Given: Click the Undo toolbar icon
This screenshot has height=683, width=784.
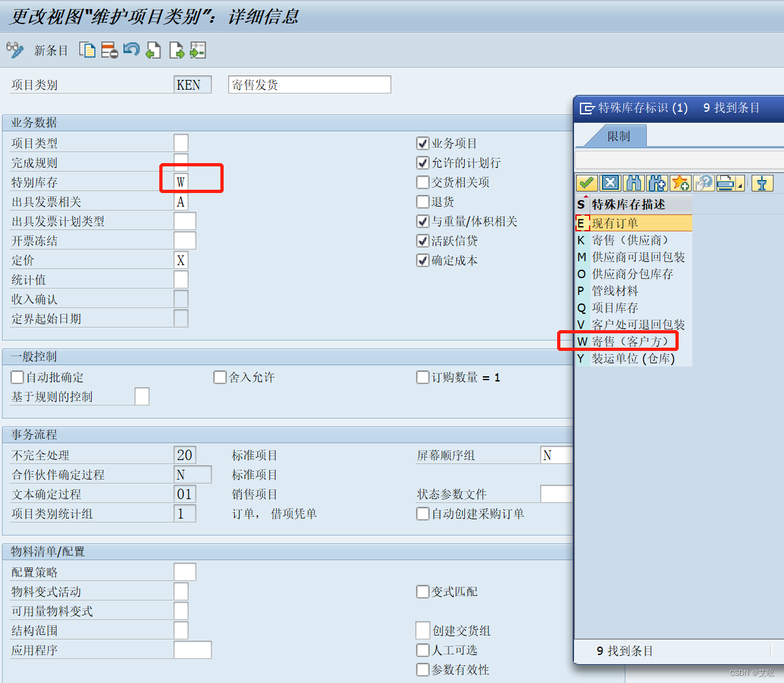Looking at the screenshot, I should (x=131, y=49).
